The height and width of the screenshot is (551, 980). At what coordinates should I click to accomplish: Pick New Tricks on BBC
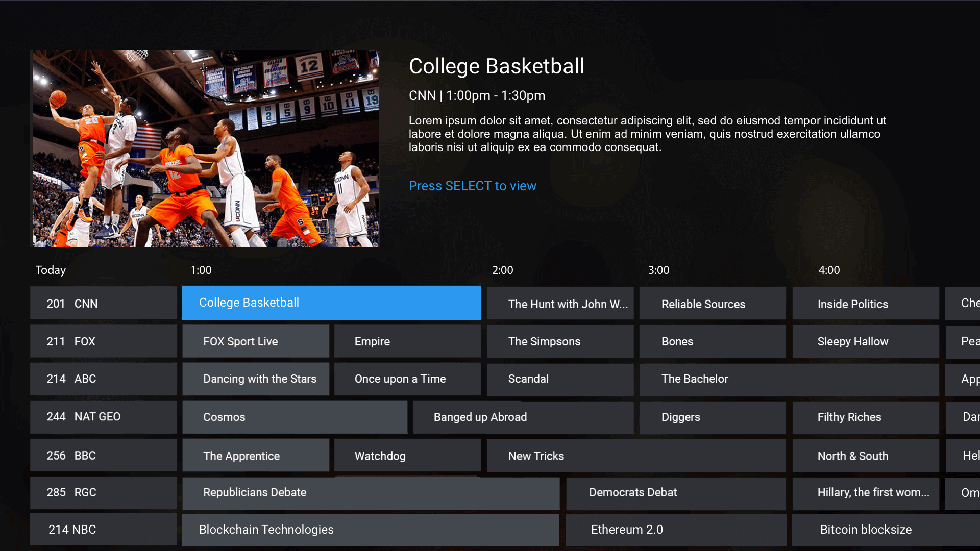point(636,456)
